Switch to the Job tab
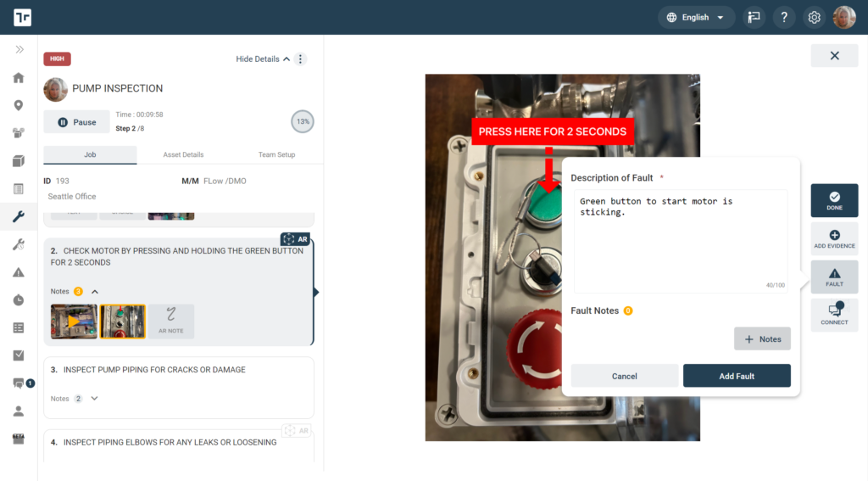 point(90,154)
